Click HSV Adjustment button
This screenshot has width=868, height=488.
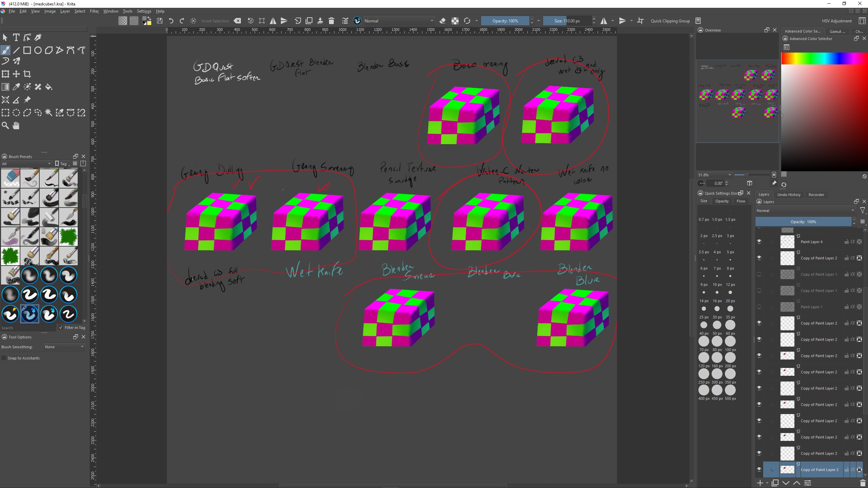(x=836, y=21)
